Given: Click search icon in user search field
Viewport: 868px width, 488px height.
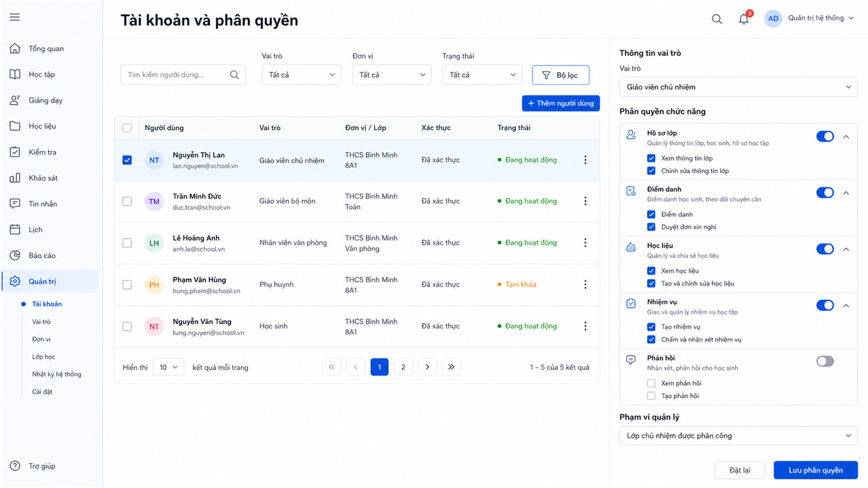Looking at the screenshot, I should coord(235,75).
